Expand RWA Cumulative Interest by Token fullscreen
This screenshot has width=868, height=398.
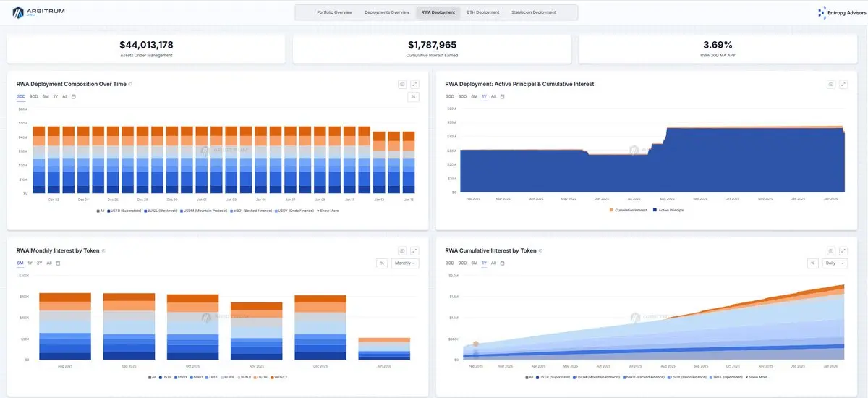point(844,250)
